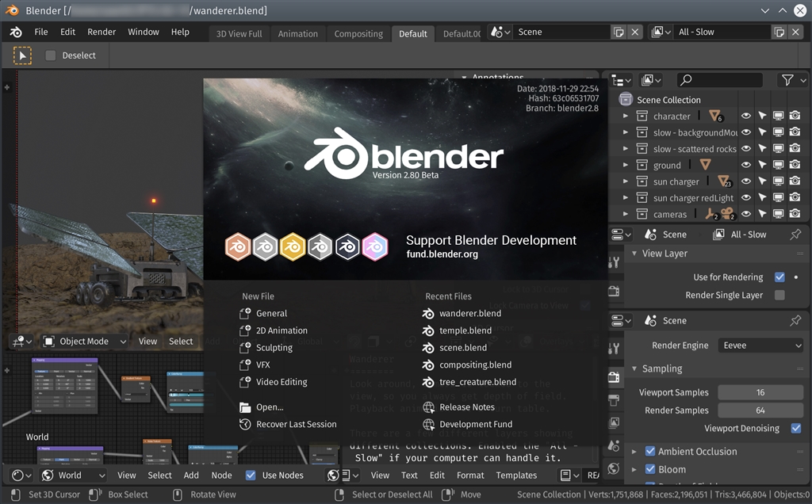Switch to Animation workspace tab
Viewport: 812px width, 504px height.
pyautogui.click(x=298, y=33)
